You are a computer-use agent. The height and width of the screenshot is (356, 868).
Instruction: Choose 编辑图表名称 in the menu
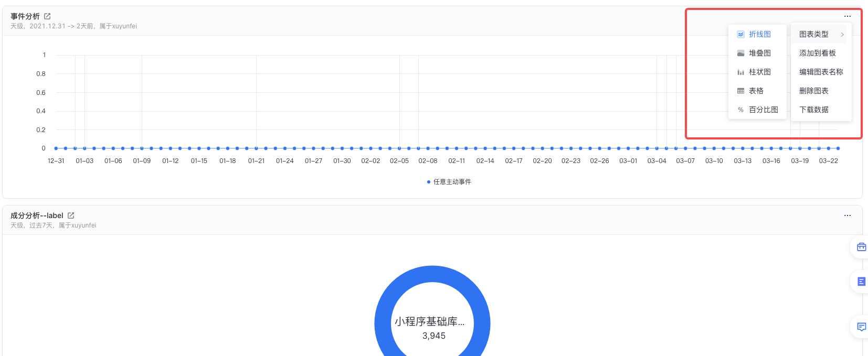pyautogui.click(x=821, y=72)
